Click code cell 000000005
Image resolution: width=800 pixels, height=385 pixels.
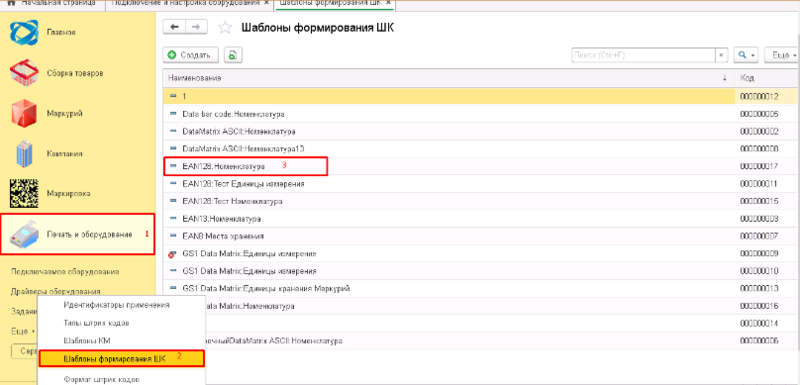pyautogui.click(x=759, y=114)
